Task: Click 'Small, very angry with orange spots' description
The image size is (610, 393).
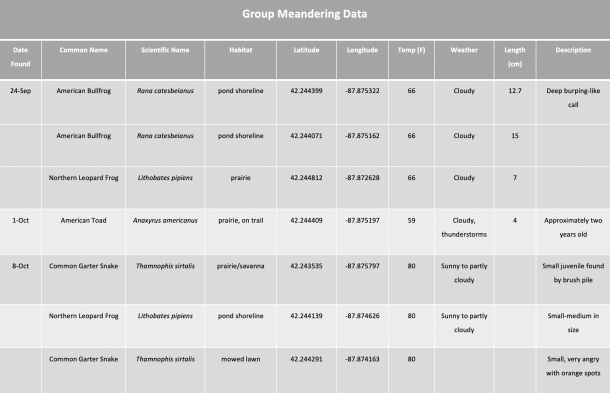Action: (573, 366)
